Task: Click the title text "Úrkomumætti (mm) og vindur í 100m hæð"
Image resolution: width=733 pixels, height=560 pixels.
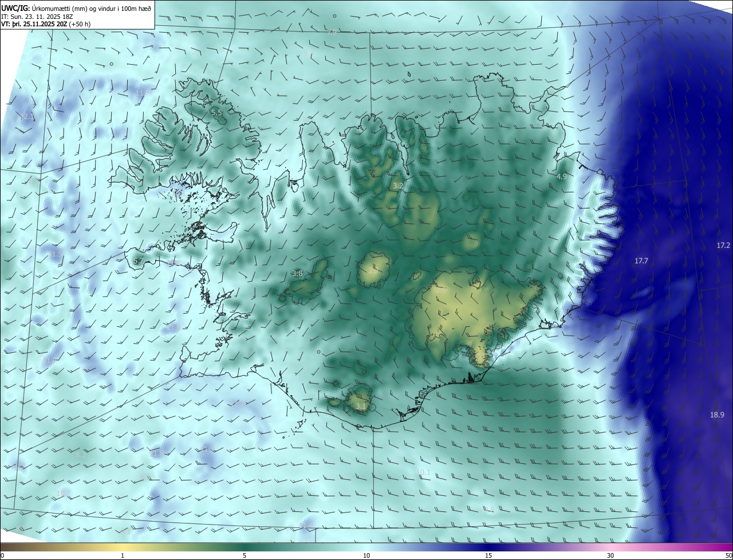Action: 91,7
